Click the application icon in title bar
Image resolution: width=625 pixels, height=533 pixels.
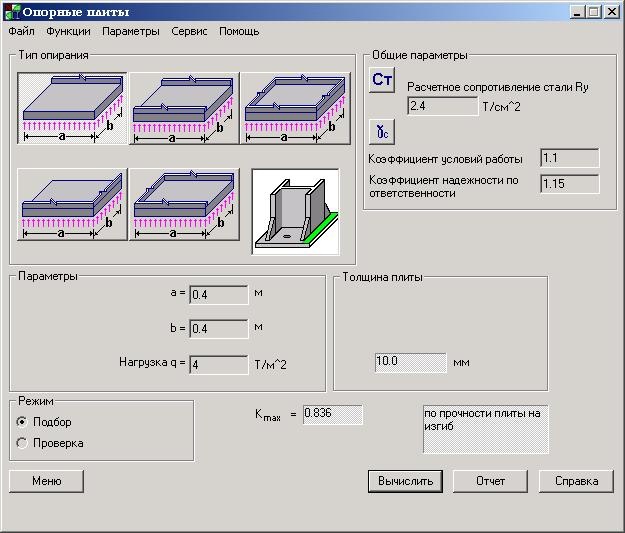12,12
